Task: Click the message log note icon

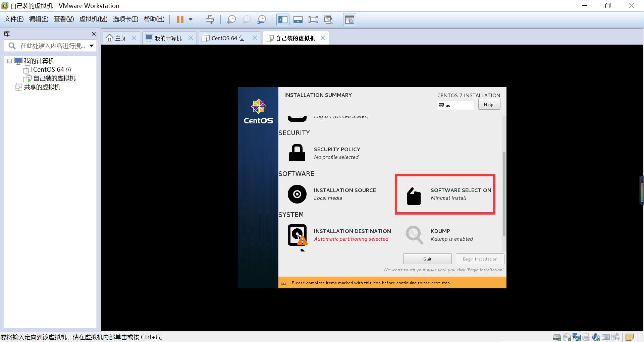Action: (x=630, y=337)
